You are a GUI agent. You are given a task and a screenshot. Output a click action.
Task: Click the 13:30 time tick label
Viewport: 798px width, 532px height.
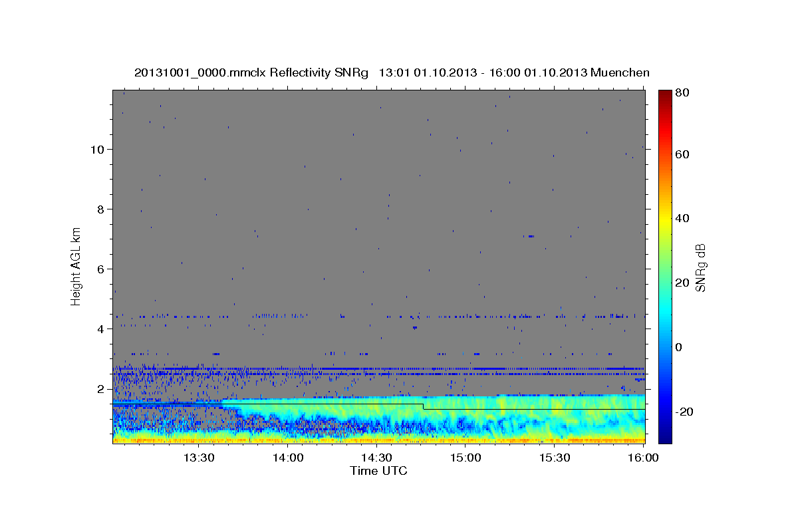(199, 458)
